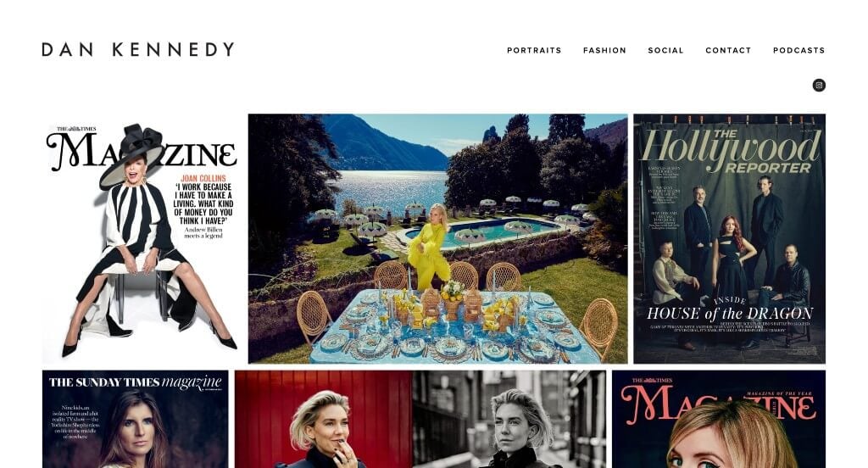Select the Social navigation link
This screenshot has height=468, width=868.
pos(666,50)
